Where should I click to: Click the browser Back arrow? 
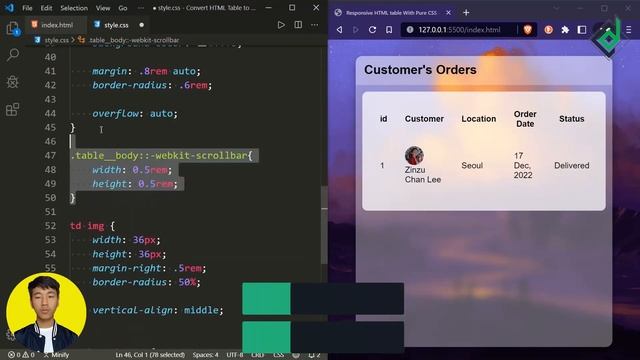pos(339,29)
